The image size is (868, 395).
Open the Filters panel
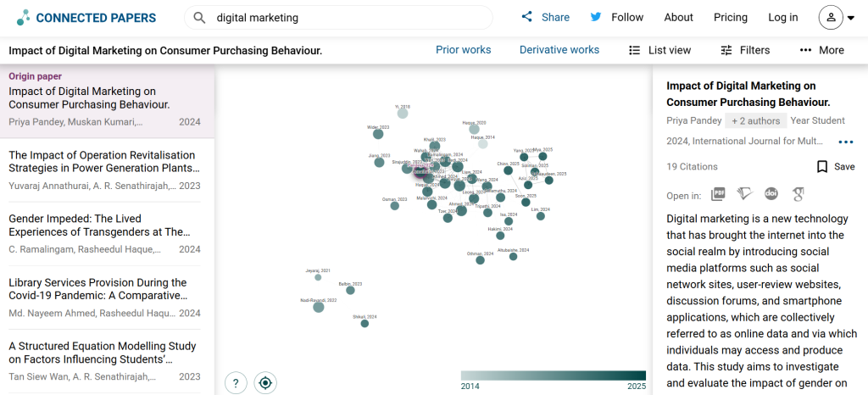[x=744, y=50]
